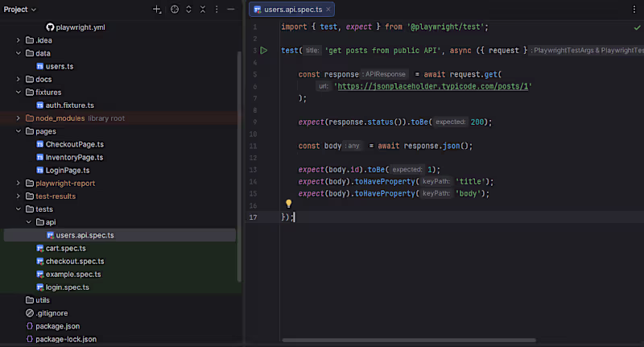The width and height of the screenshot is (644, 347).
Task: Open login.spec.ts file
Action: [x=68, y=287]
